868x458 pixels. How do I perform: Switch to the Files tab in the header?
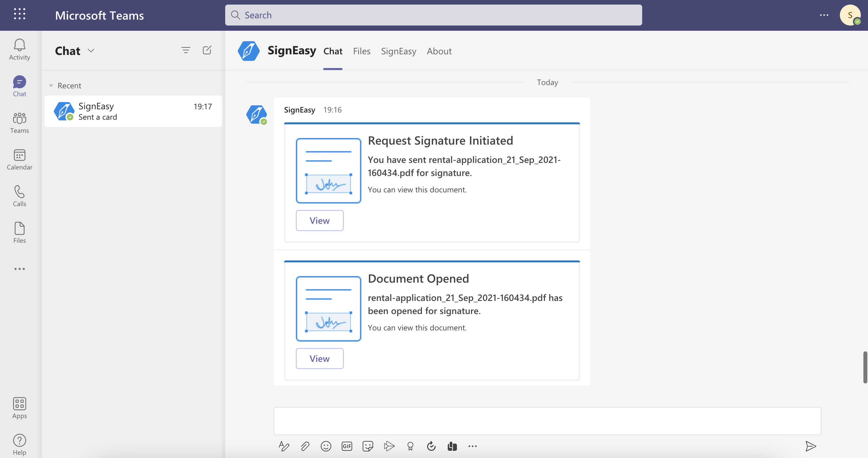click(362, 51)
